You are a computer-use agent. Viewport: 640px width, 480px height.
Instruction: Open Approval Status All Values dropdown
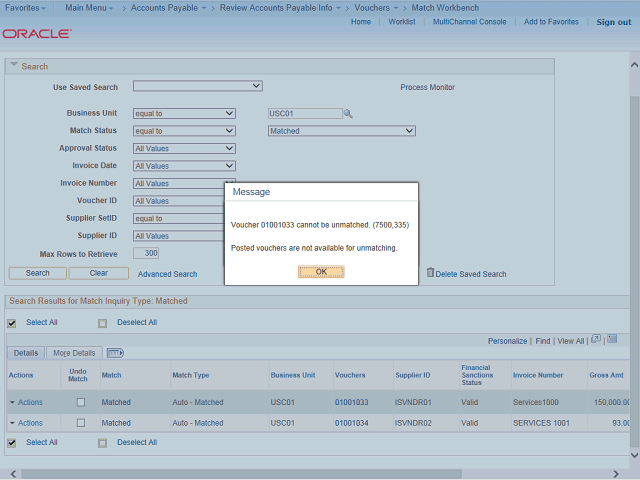184,149
